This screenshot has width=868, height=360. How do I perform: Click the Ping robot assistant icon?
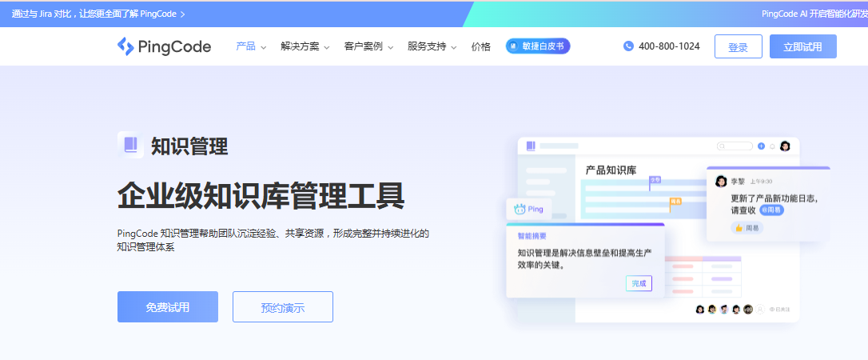click(520, 210)
